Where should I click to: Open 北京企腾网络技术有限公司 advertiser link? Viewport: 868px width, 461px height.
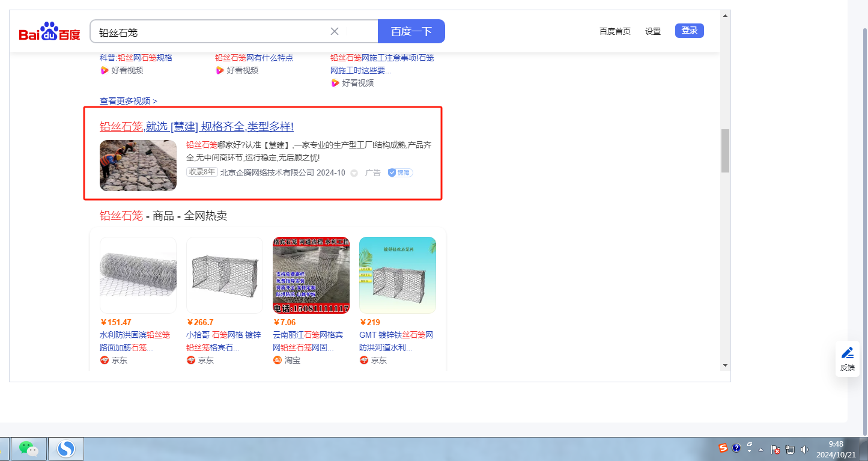267,172
